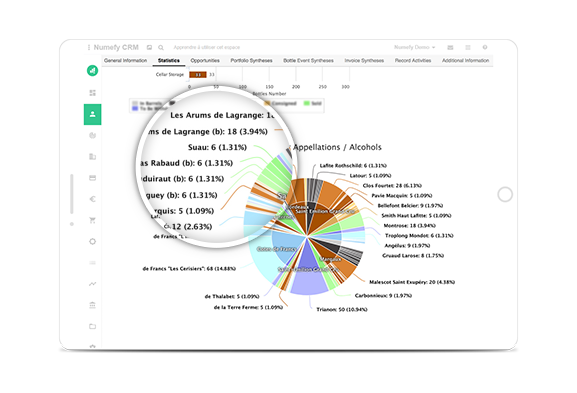Open the mail envelope icon in header
This screenshot has width=577, height=393.
(450, 47)
